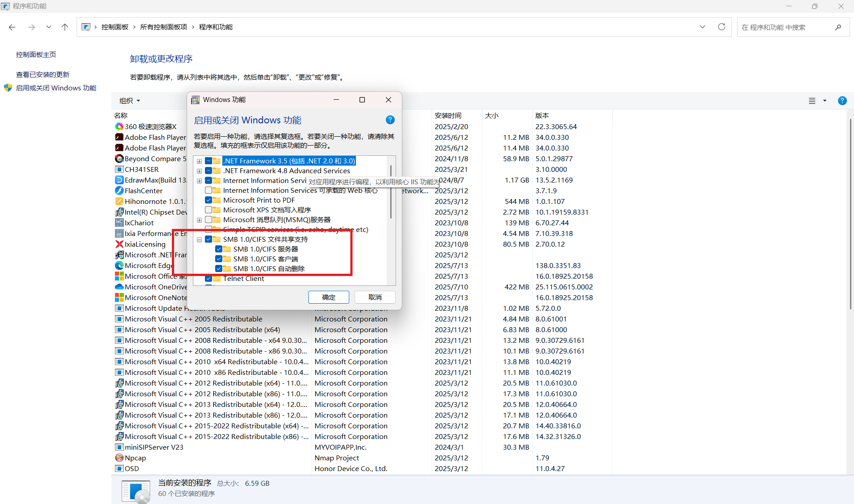Enable Microsoft XPS 文档写入程序 checkbox
This screenshot has width=854, height=504.
tap(208, 210)
